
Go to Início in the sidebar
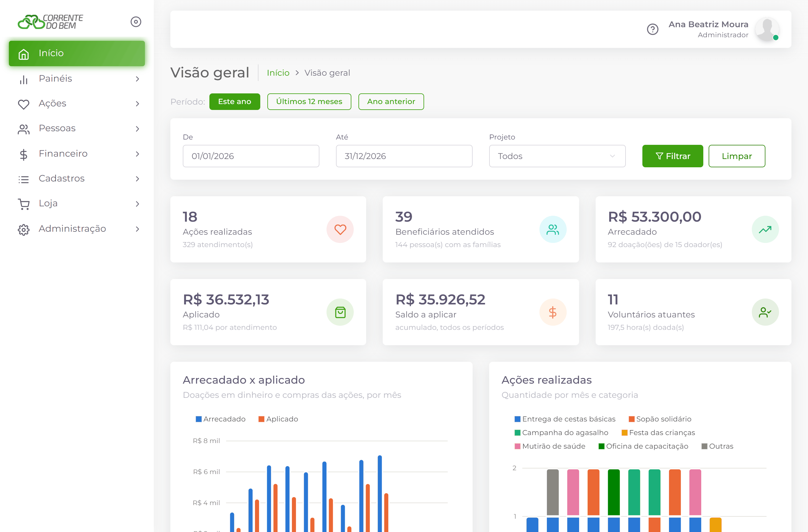[77, 53]
